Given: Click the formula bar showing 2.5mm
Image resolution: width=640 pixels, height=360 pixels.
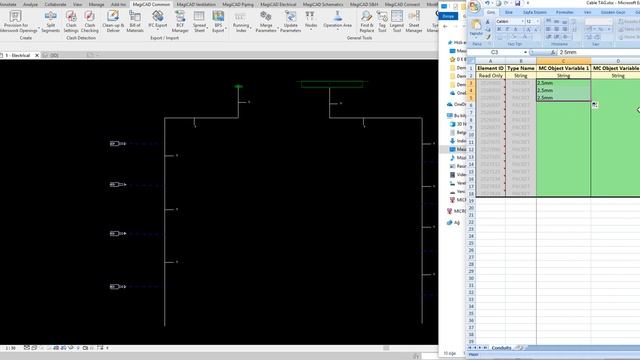Looking at the screenshot, I should [598, 52].
